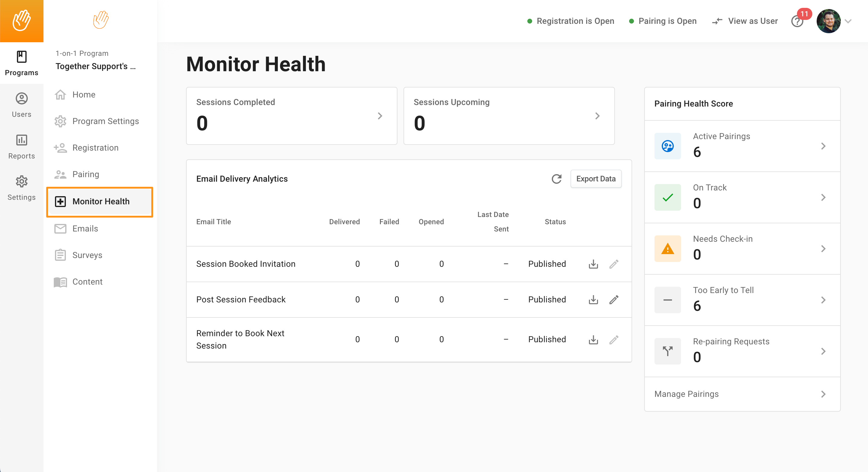Edit Post Session Feedback email
Viewport: 868px width, 472px height.
614,300
